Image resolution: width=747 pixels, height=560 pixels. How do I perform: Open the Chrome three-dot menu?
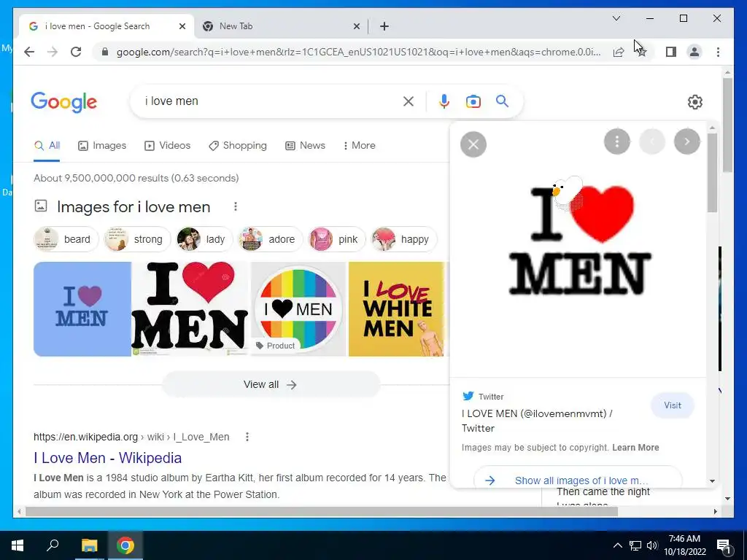718,52
